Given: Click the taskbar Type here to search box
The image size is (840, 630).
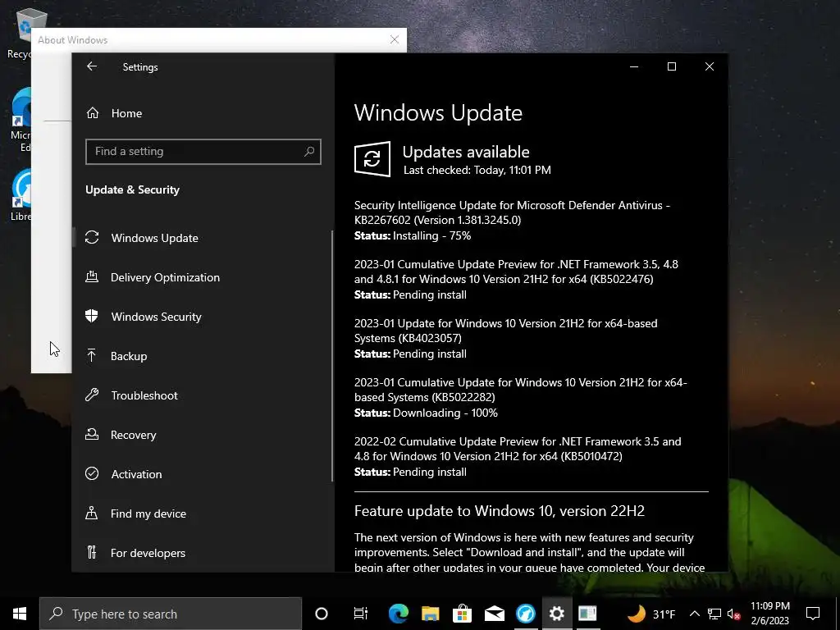Looking at the screenshot, I should click(171, 614).
